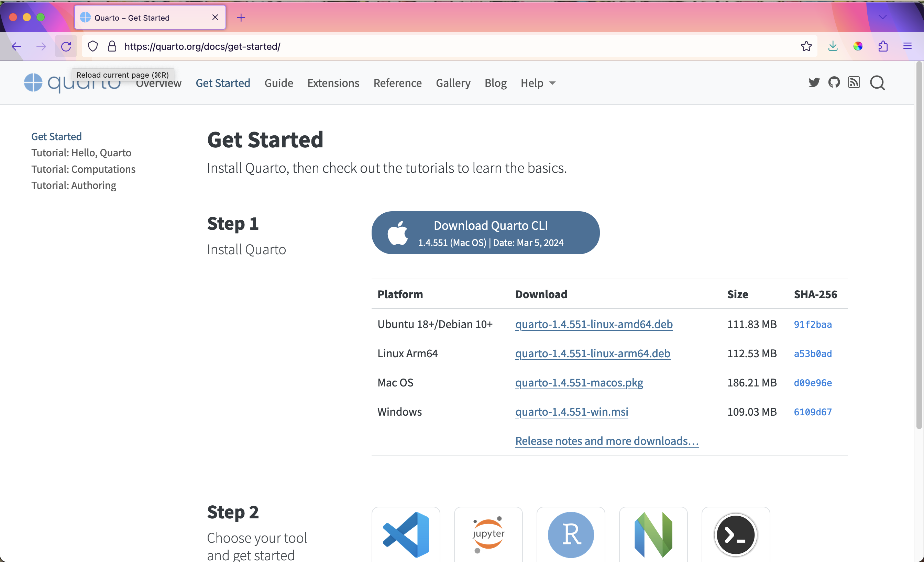Viewport: 924px width, 562px height.
Task: Open the VS Code tool card
Action: pos(406,534)
